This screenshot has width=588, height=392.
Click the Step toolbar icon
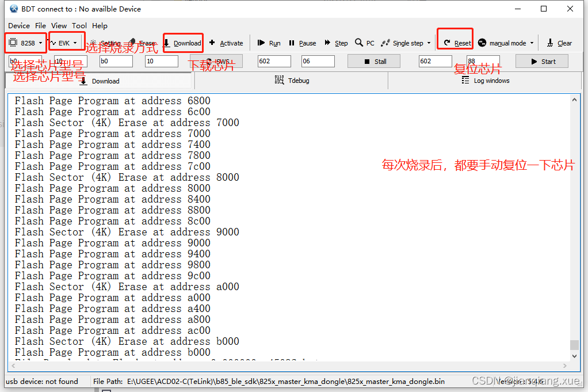(327, 43)
